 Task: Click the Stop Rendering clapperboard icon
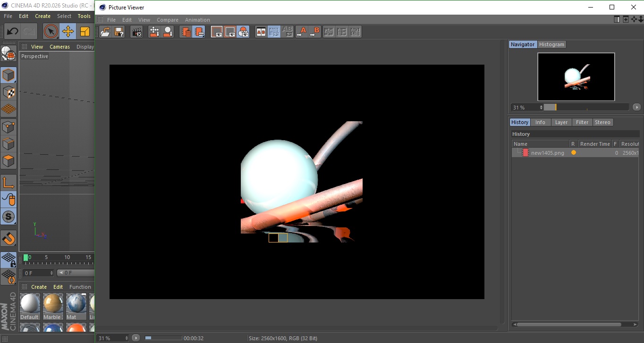[x=137, y=32]
